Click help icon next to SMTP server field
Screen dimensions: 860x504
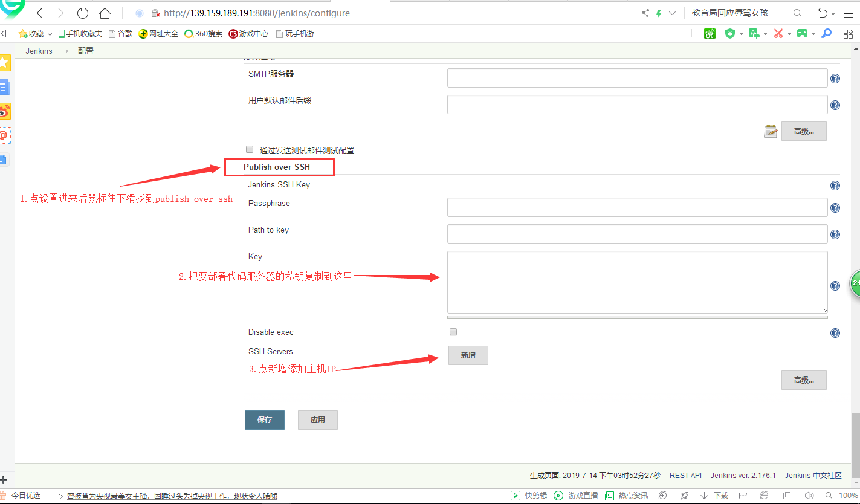835,79
